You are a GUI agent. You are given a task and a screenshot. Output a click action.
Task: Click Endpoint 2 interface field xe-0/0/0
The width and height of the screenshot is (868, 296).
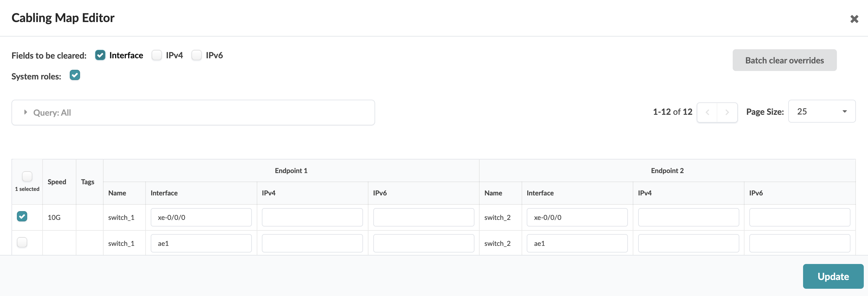click(x=577, y=217)
